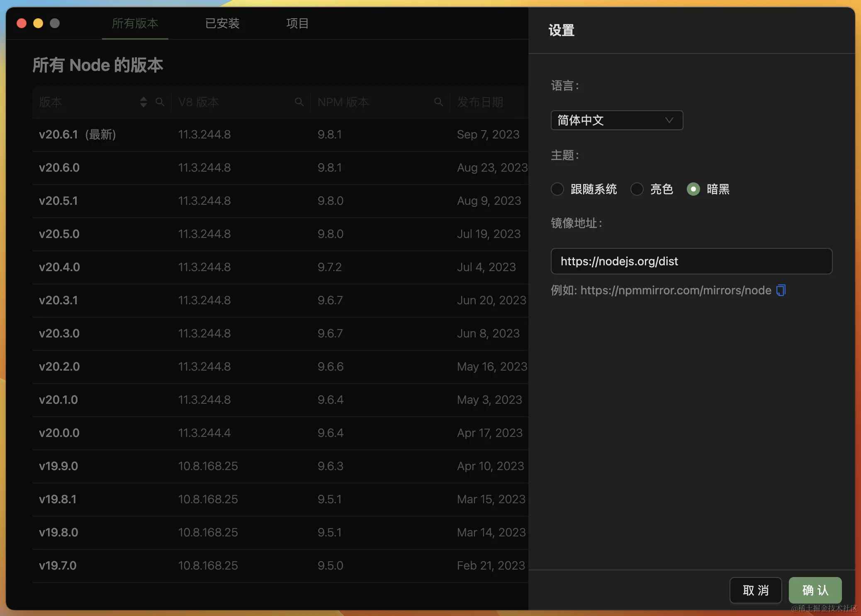This screenshot has width=861, height=616.
Task: Click the 取消 button
Action: 755,590
